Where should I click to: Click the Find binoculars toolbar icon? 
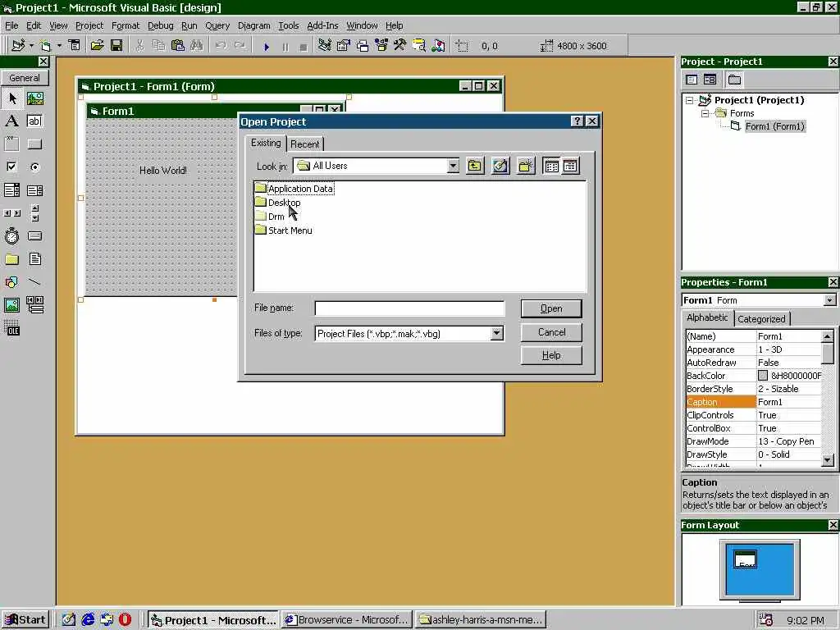tap(197, 46)
